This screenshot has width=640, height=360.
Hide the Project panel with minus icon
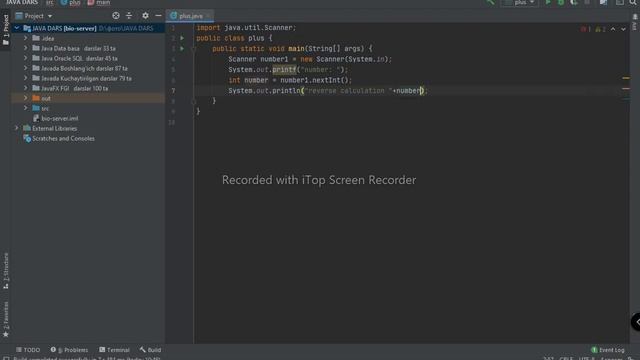(x=158, y=16)
